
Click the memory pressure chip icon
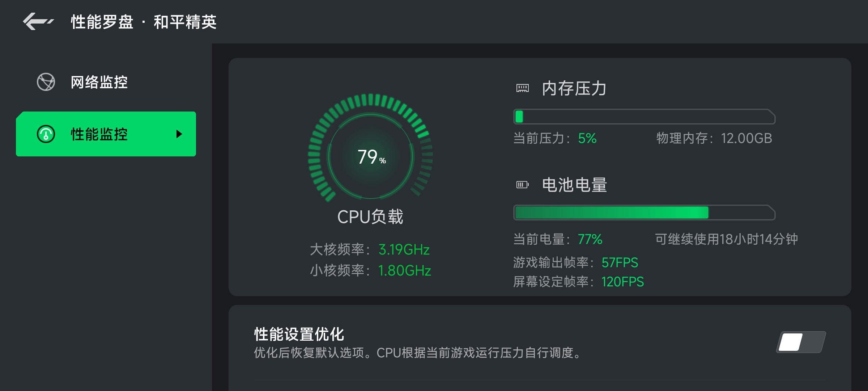[x=522, y=88]
